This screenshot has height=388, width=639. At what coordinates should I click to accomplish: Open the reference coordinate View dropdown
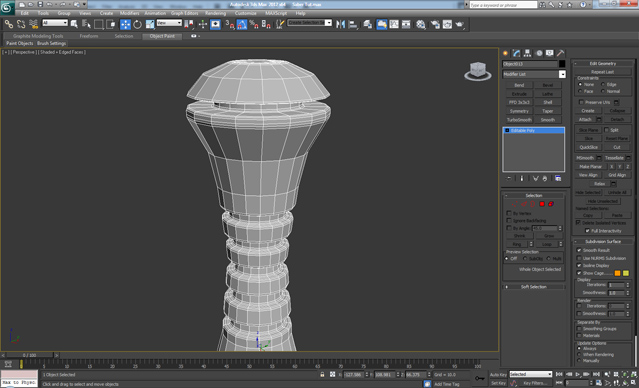[x=169, y=23]
